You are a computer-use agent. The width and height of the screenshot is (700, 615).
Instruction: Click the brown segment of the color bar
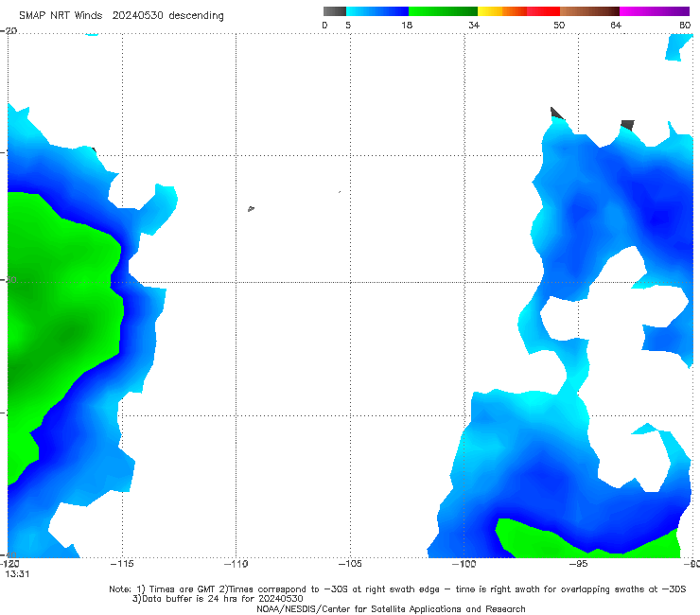tap(589, 11)
